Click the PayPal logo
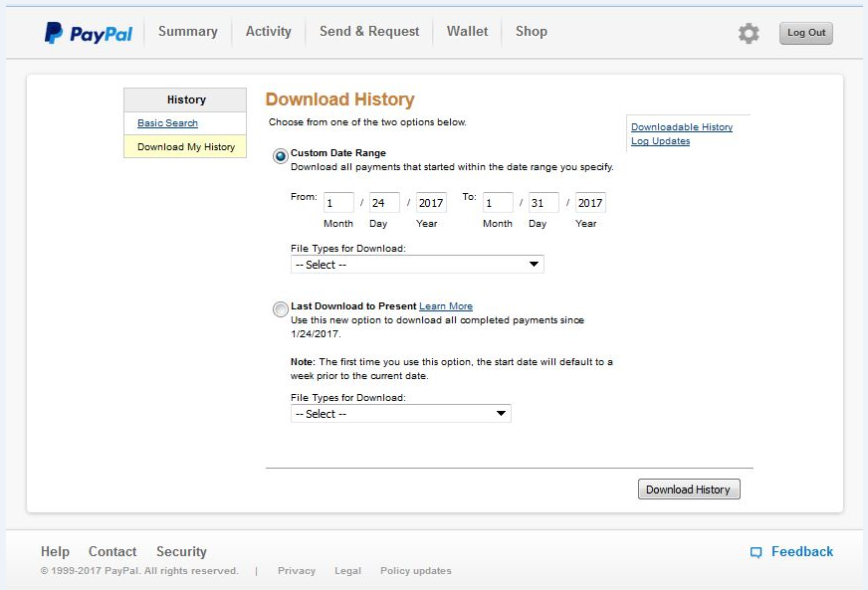The height and width of the screenshot is (590, 868). click(x=88, y=33)
